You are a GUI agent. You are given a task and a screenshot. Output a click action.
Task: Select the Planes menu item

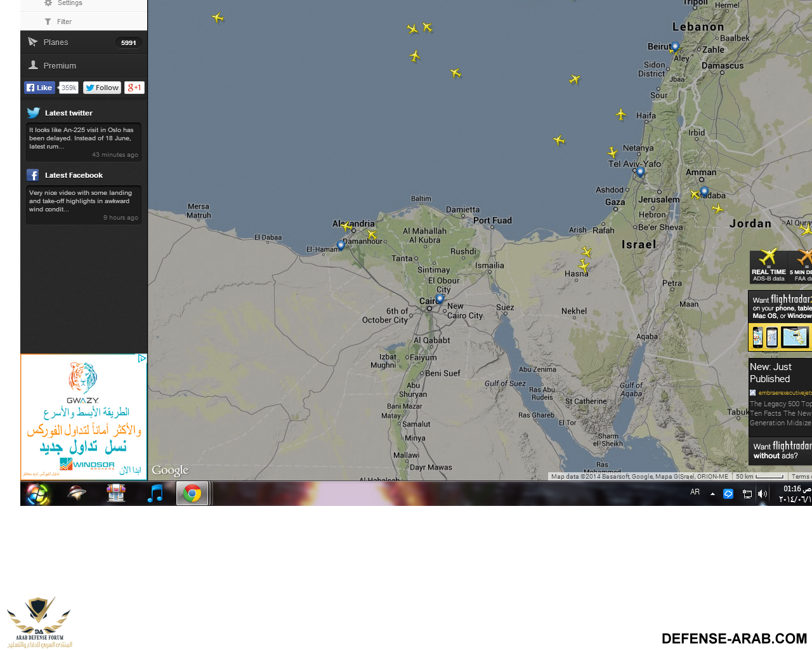click(x=84, y=43)
